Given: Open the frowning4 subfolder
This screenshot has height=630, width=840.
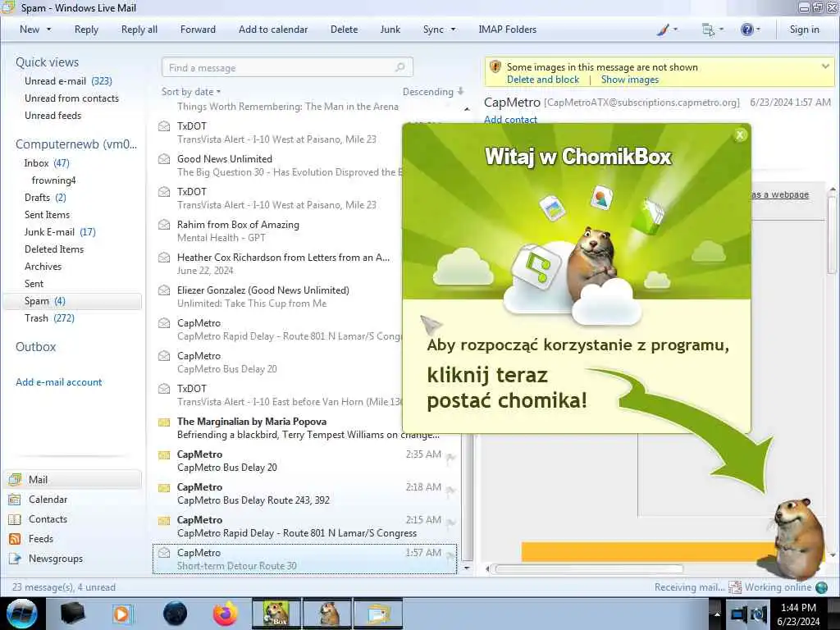Looking at the screenshot, I should 53,180.
